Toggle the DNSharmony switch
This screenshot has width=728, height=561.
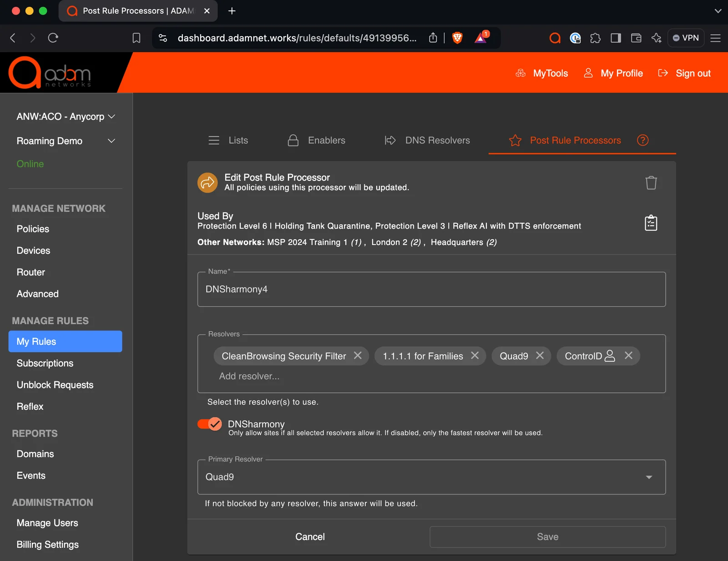[x=209, y=424]
